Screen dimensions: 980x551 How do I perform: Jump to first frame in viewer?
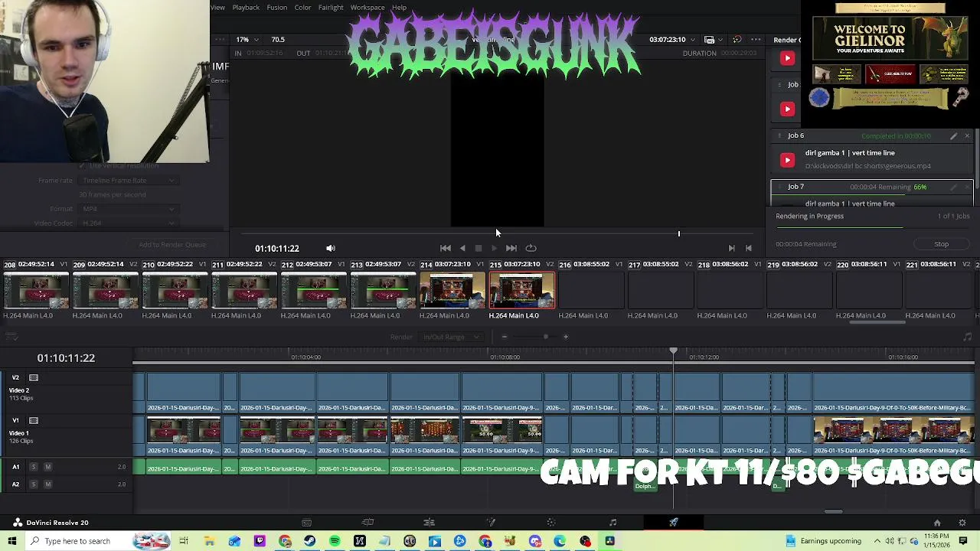point(446,248)
